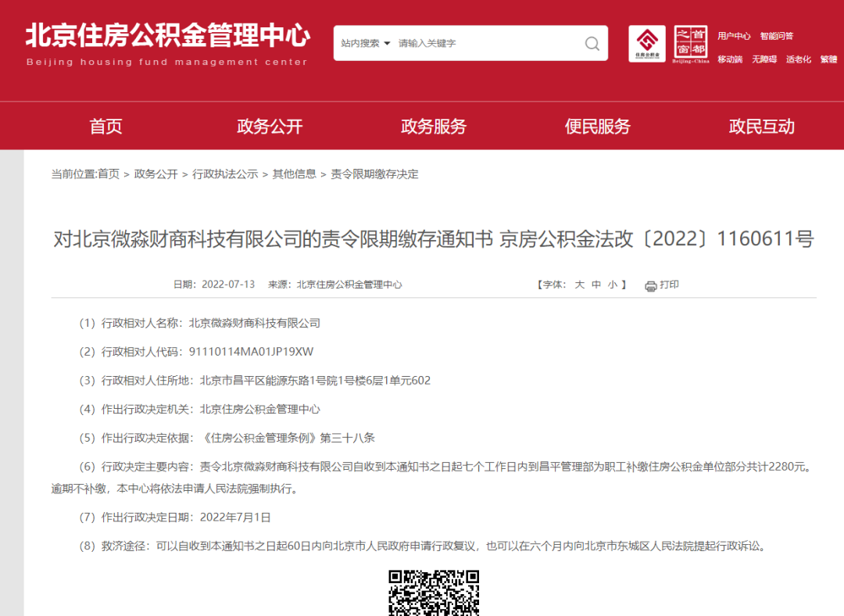The height and width of the screenshot is (616, 844).
Task: Click line (6) 行政决定主要内容
Action: click(445, 467)
